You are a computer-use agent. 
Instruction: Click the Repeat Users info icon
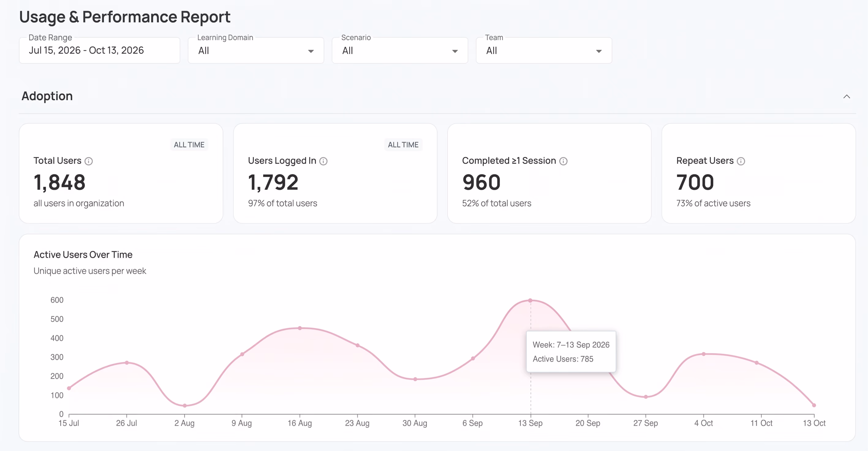click(741, 161)
